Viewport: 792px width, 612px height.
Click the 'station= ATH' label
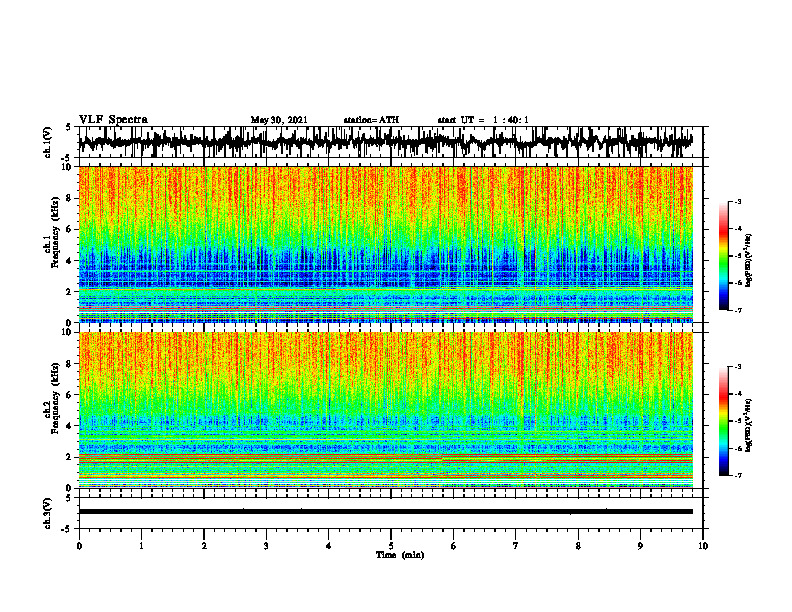click(x=371, y=120)
